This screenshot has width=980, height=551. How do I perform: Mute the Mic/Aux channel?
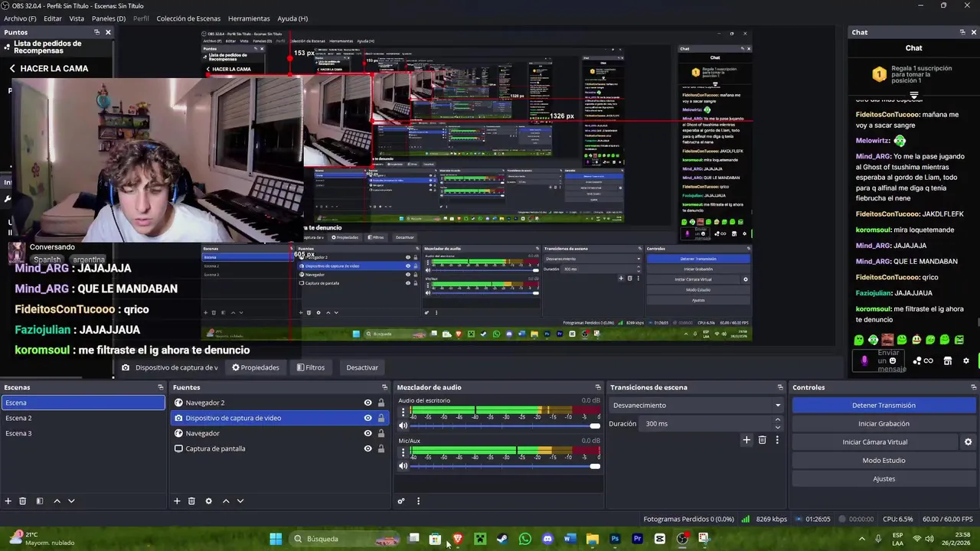pyautogui.click(x=403, y=465)
